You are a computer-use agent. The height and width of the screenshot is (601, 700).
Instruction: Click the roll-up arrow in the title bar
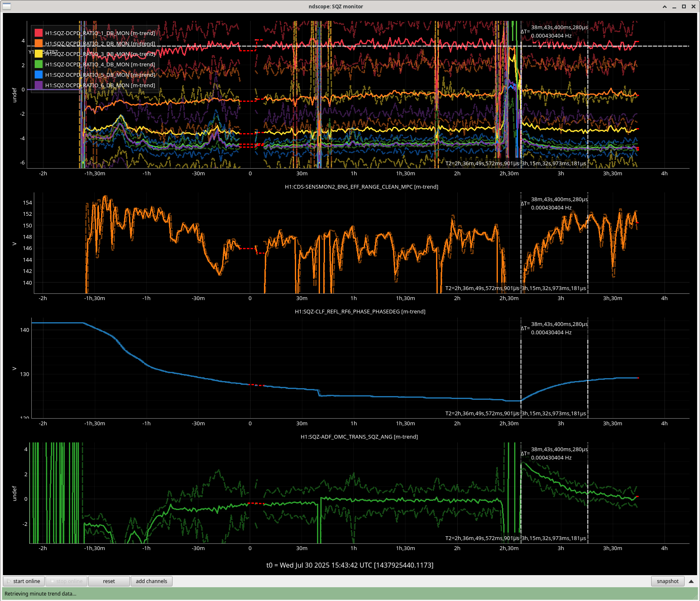point(664,7)
